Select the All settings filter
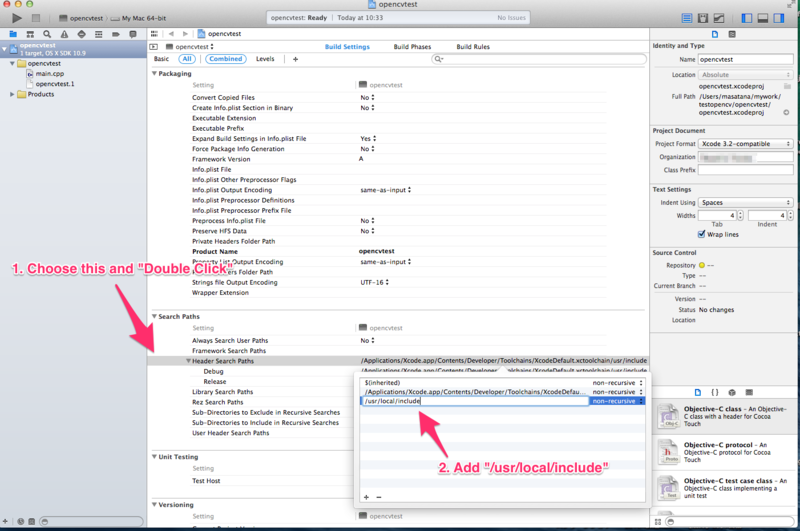 pyautogui.click(x=187, y=59)
